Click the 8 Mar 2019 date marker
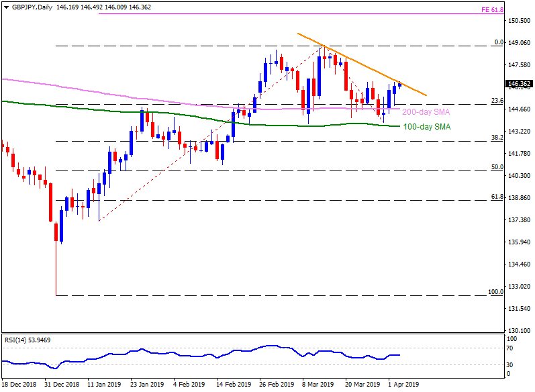This screenshot has width=535, height=392. [x=320, y=386]
